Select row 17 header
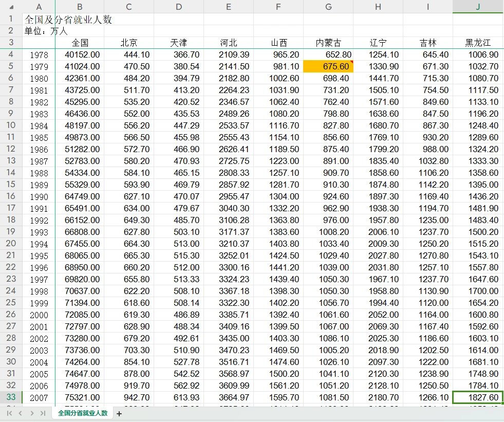Screen dimensions: 504x422 [11, 208]
